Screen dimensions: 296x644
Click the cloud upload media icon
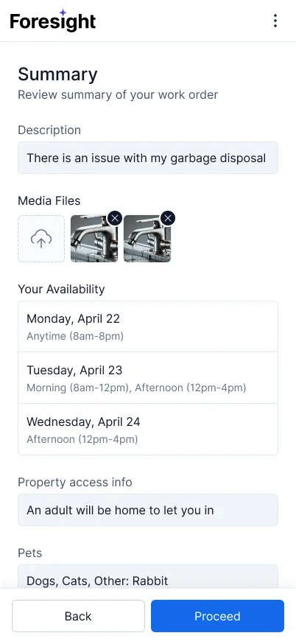41,239
